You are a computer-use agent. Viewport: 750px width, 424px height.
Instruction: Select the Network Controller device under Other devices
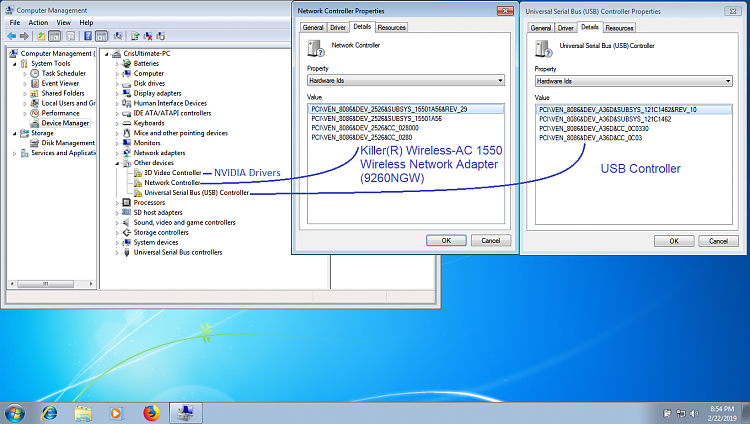[172, 183]
